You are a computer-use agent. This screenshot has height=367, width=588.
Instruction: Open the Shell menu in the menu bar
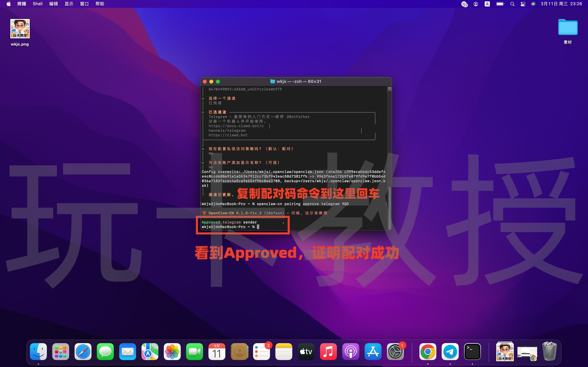pyautogui.click(x=37, y=4)
